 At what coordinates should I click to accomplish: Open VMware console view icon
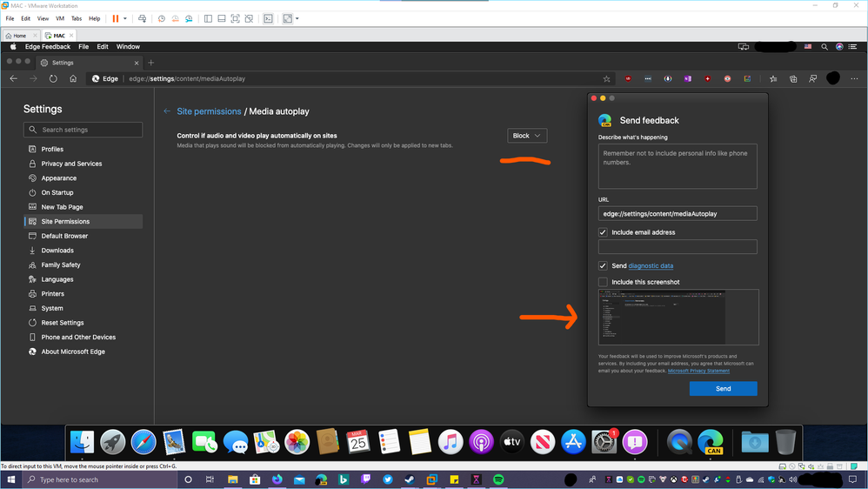pos(268,18)
